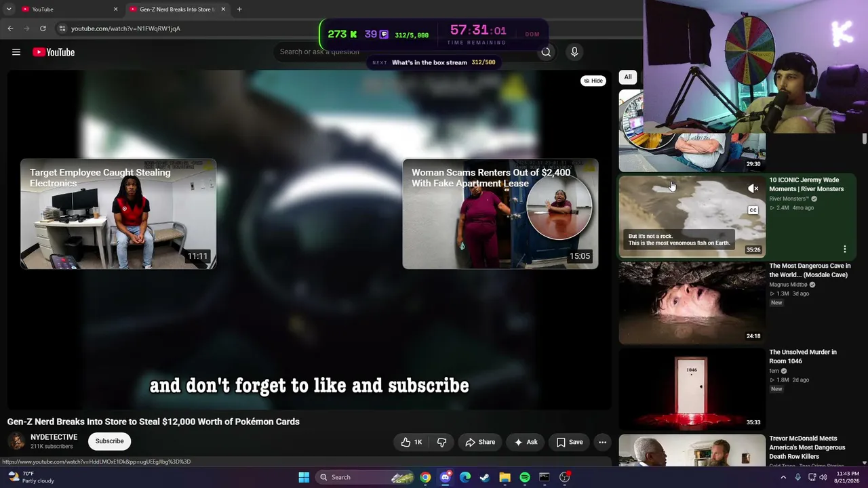This screenshot has width=868, height=488.
Task: Switch to the first YouTube tab
Action: click(69, 9)
